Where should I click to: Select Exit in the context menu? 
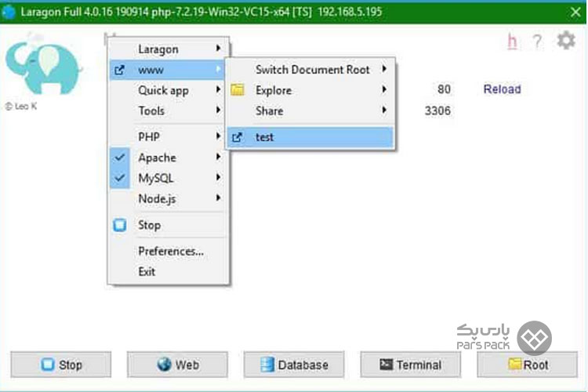[169, 271]
